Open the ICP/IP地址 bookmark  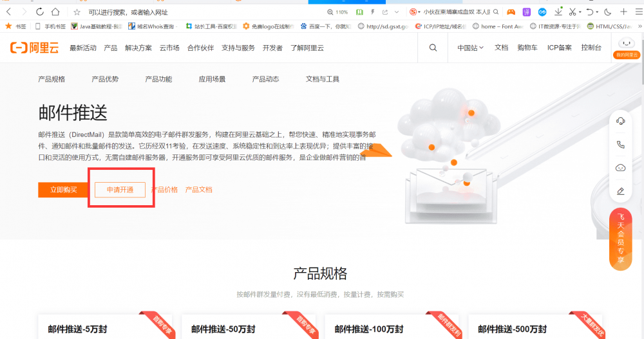click(440, 26)
